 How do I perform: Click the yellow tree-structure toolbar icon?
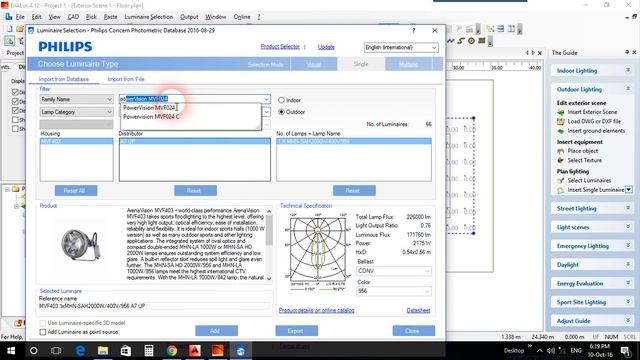pos(490,29)
